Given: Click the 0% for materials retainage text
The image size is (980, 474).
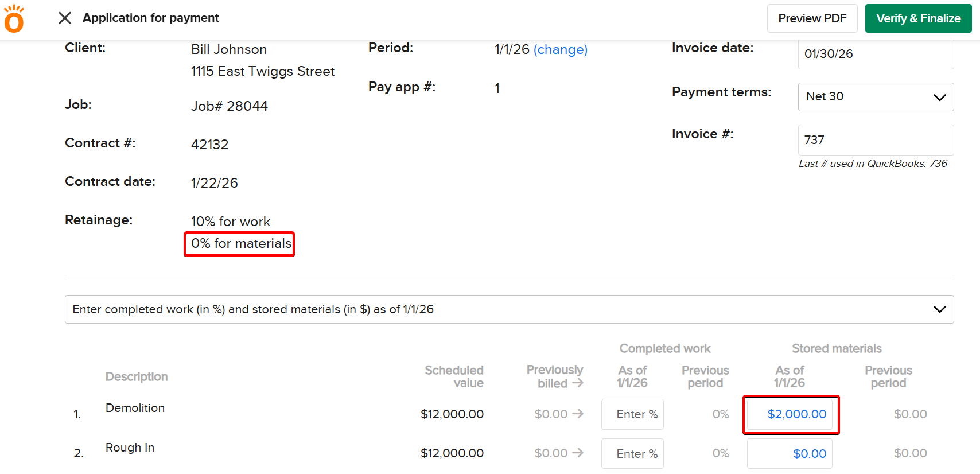Looking at the screenshot, I should click(x=240, y=244).
